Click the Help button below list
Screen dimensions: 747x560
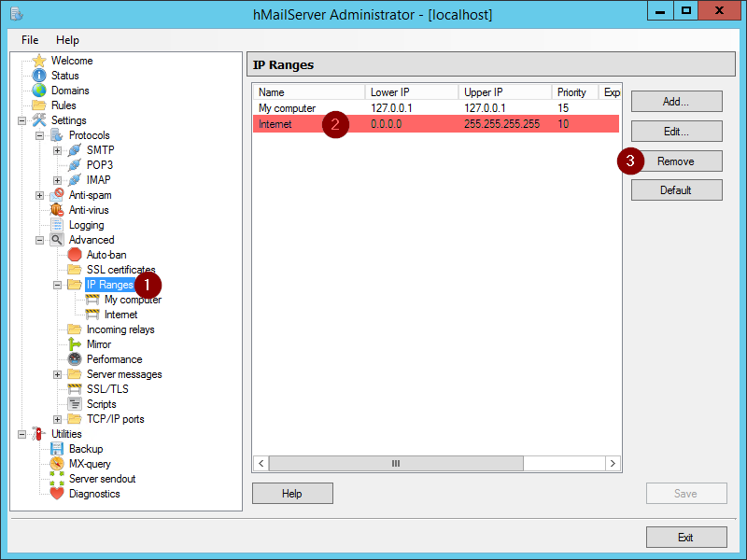[x=292, y=494]
